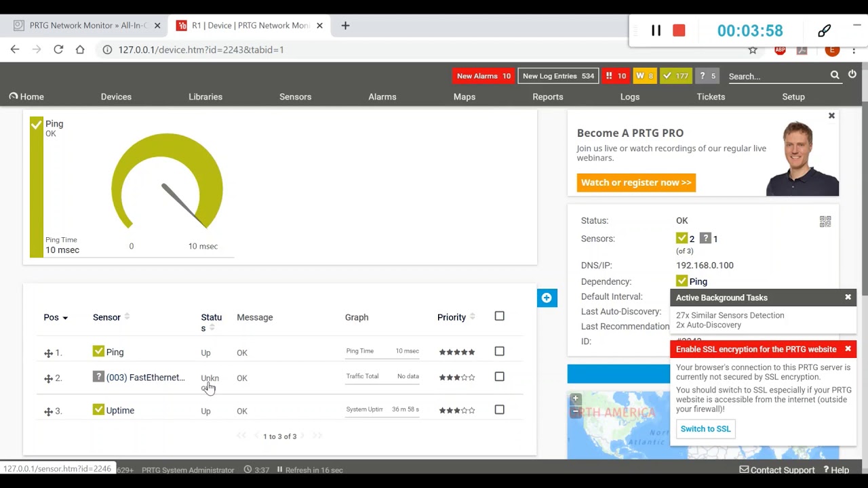
Task: Toggle the select-all sensors checkbox
Action: (500, 316)
